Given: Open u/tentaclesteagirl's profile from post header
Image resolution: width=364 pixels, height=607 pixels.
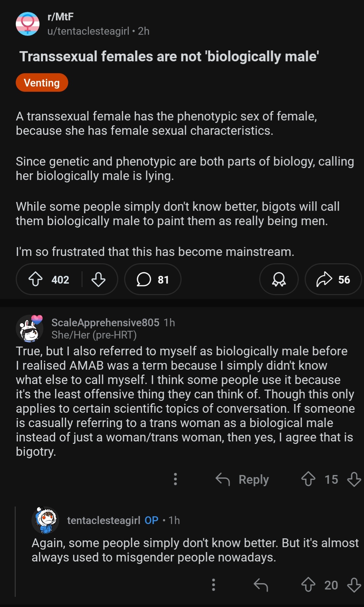Looking at the screenshot, I should click(88, 31).
